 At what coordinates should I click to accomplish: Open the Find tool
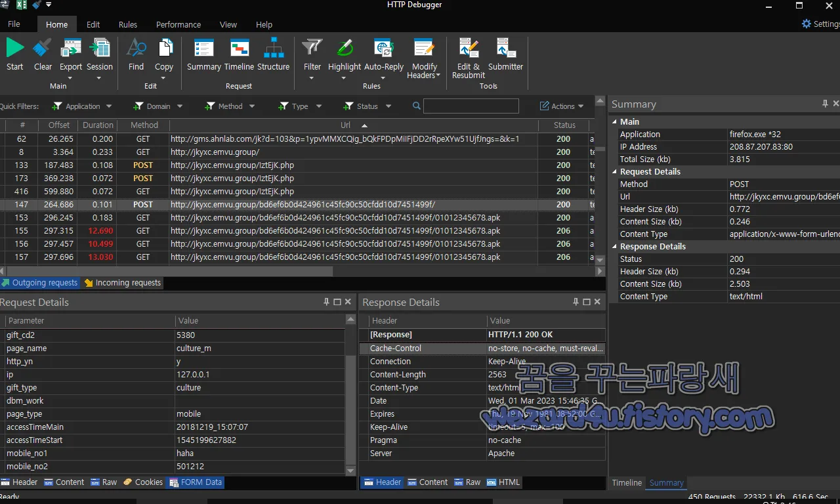click(136, 54)
